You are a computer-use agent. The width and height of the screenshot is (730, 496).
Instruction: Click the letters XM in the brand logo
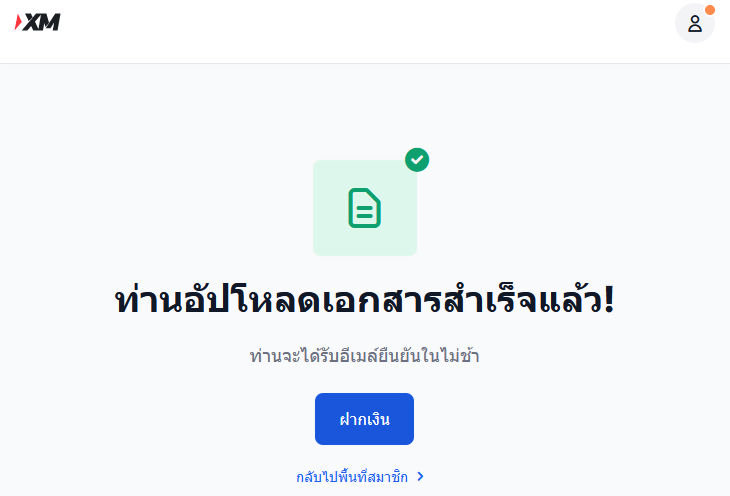point(42,22)
